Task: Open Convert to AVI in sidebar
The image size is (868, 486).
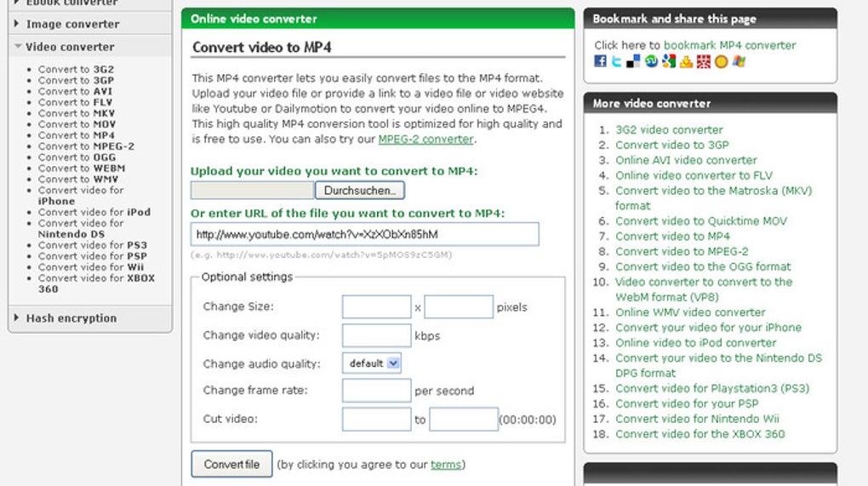Action: coord(75,91)
